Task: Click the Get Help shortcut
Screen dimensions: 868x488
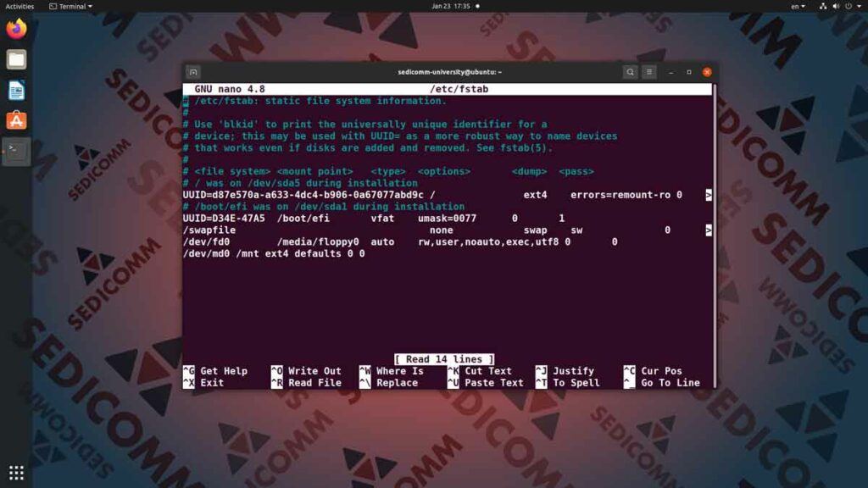Action: click(x=215, y=371)
